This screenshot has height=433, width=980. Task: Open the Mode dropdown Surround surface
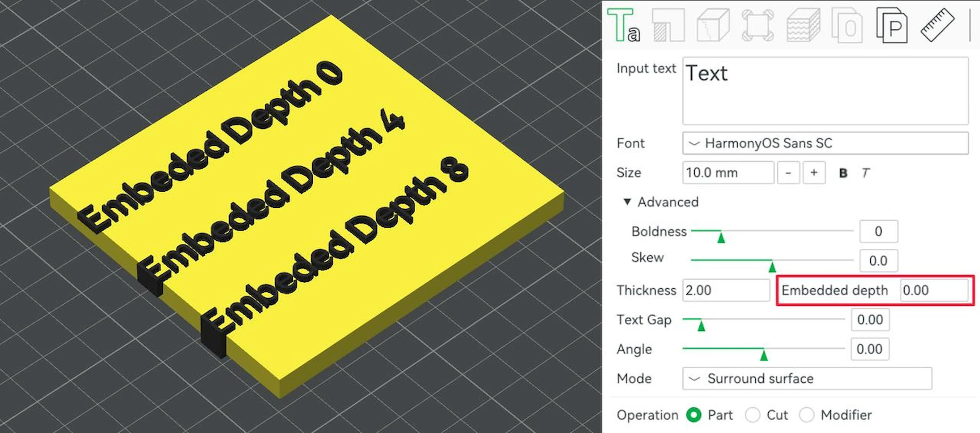pos(807,379)
